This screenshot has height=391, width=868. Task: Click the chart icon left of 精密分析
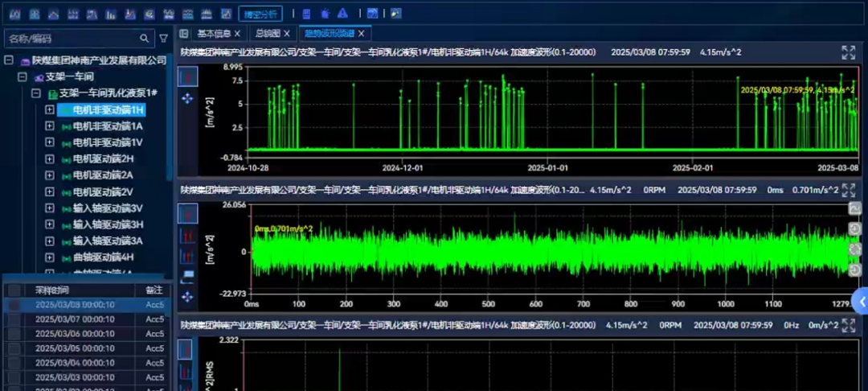(226, 14)
